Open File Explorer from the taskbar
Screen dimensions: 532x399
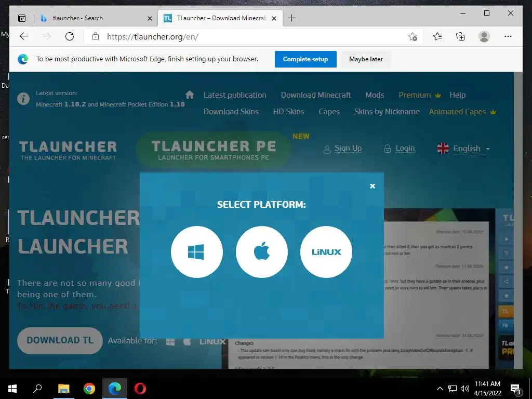pyautogui.click(x=64, y=389)
